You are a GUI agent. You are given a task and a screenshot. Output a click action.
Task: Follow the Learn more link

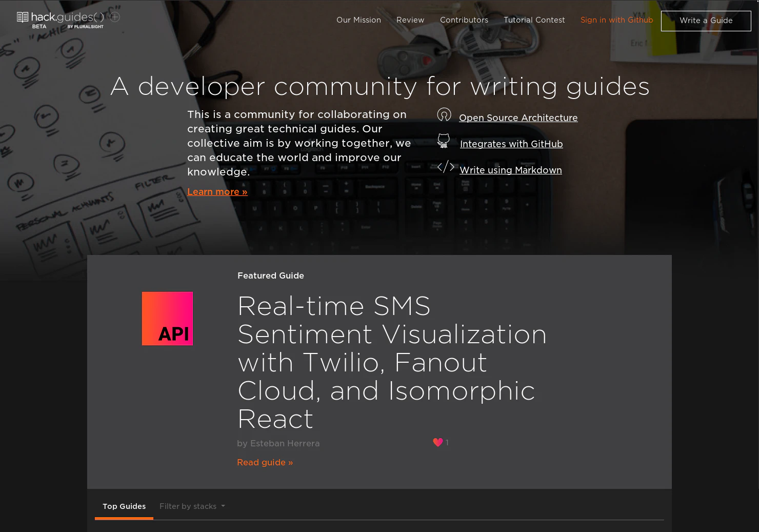[x=217, y=192]
